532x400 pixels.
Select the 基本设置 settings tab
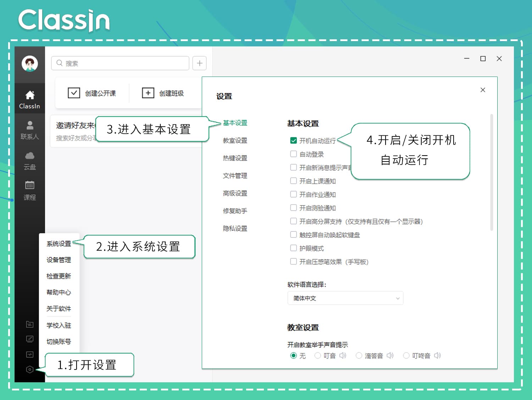coord(235,123)
